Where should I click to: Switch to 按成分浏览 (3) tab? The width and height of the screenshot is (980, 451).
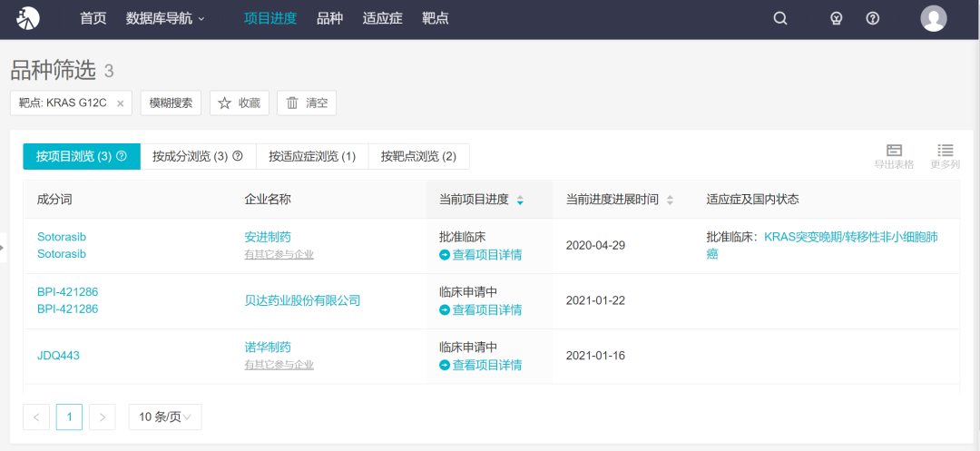198,156
